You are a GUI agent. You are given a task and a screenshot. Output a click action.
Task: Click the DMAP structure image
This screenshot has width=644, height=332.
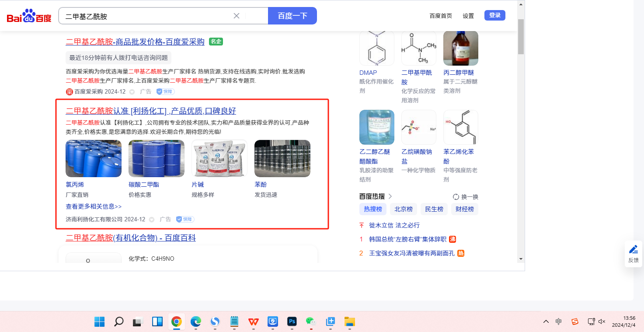click(x=377, y=48)
